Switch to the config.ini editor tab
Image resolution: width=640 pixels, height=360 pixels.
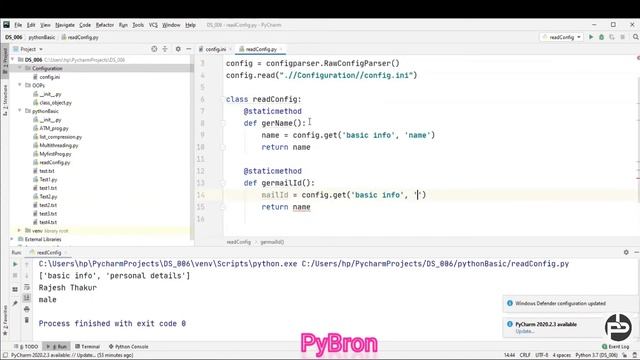pos(215,49)
